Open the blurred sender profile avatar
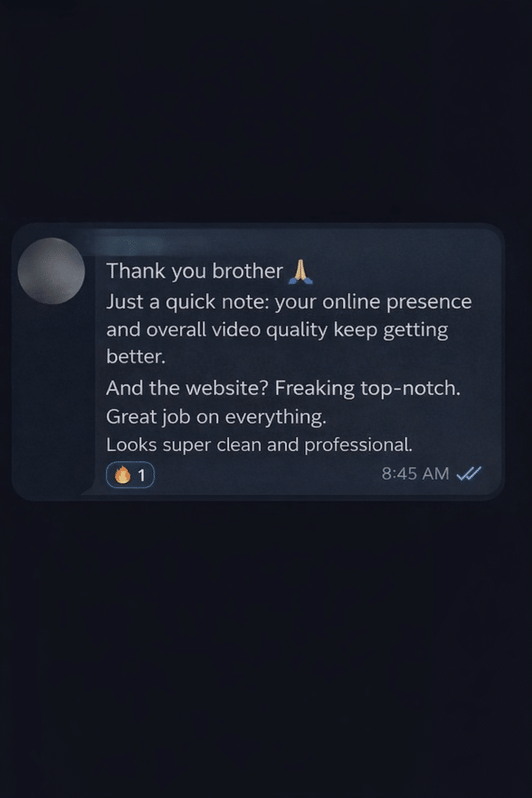Screen dimensions: 532x798 pyautogui.click(x=51, y=270)
